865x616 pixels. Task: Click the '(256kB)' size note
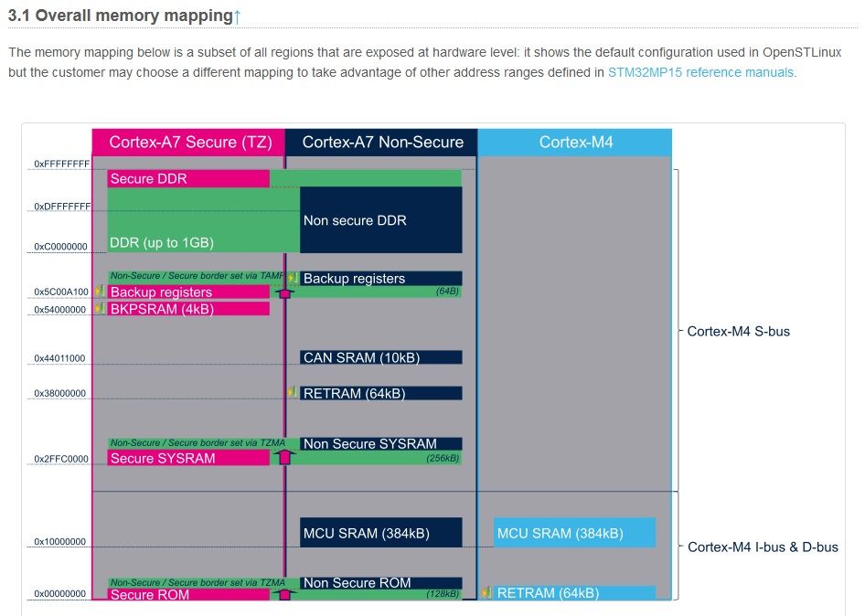click(443, 458)
